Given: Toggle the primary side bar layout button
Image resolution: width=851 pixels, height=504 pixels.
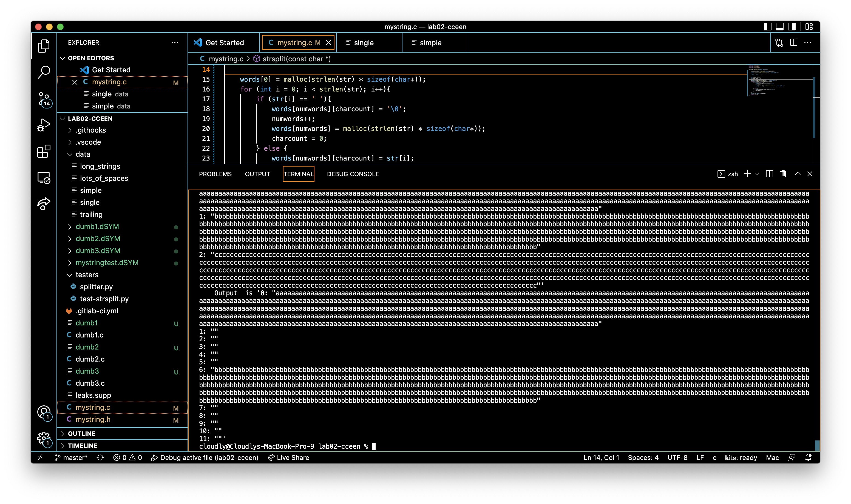Looking at the screenshot, I should 767,27.
